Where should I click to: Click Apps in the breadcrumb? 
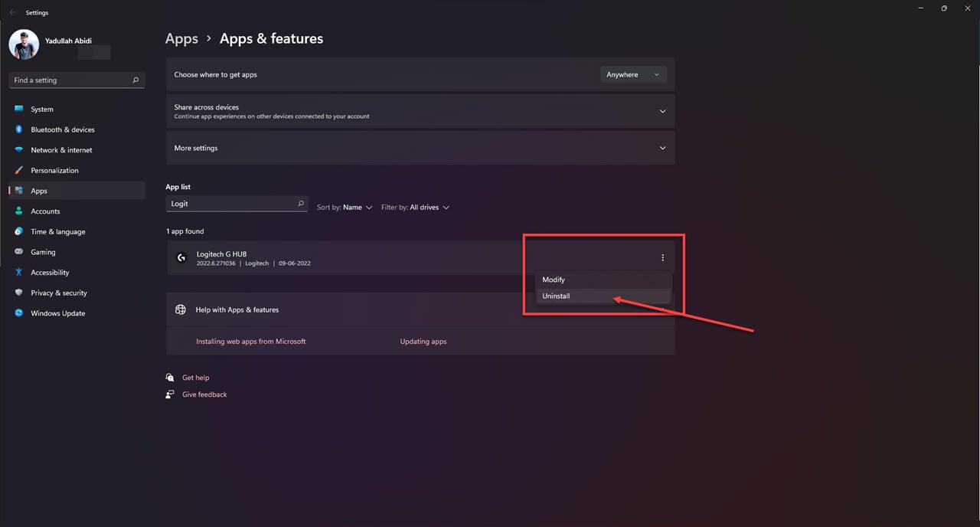coord(181,38)
